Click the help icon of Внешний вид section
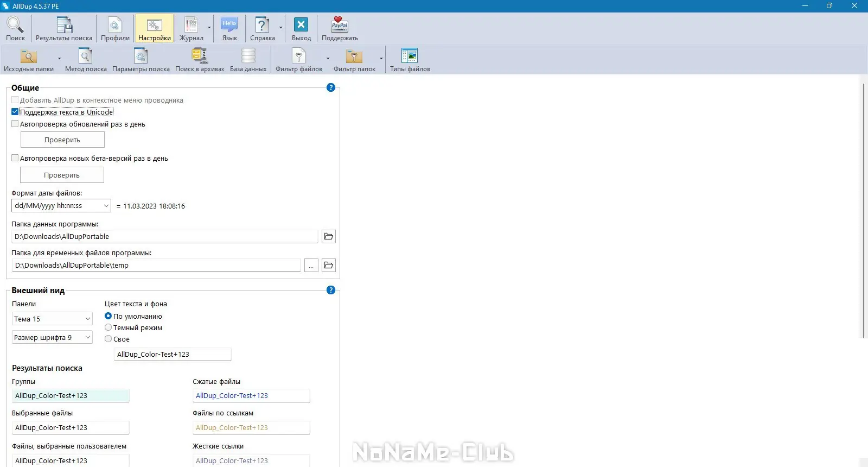The height and width of the screenshot is (467, 868). [x=331, y=290]
